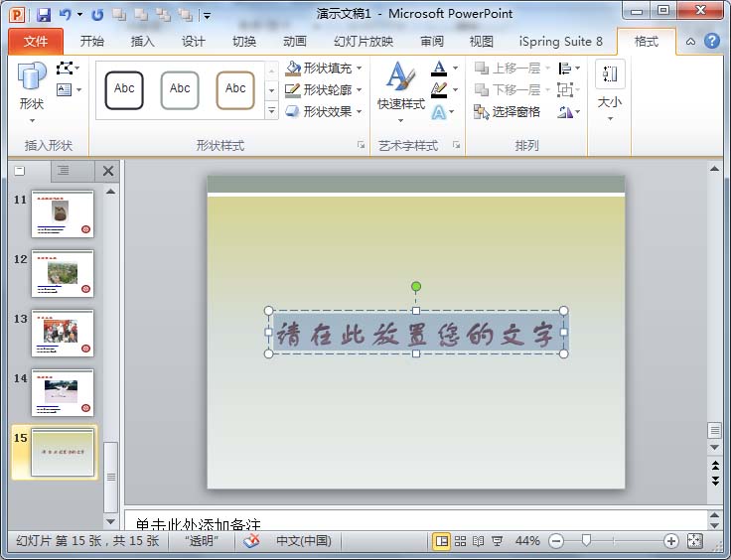The image size is (731, 560).
Task: Click the spell check icon in status bar
Action: (252, 541)
